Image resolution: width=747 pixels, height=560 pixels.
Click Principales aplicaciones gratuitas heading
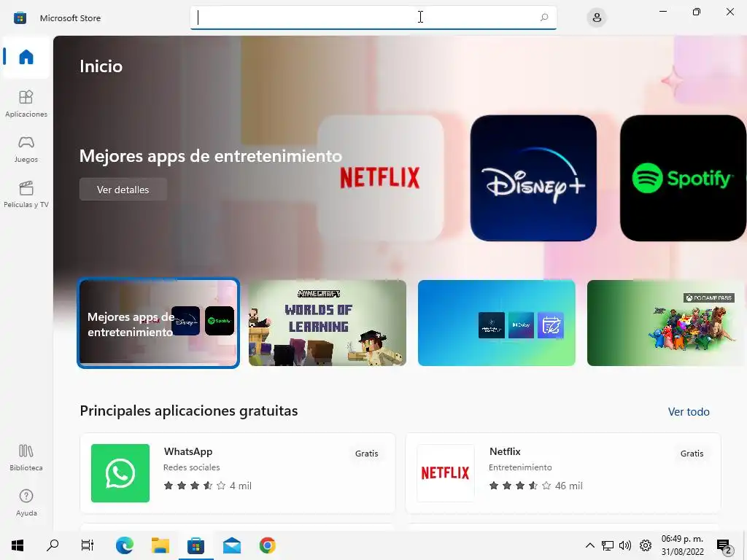point(189,411)
